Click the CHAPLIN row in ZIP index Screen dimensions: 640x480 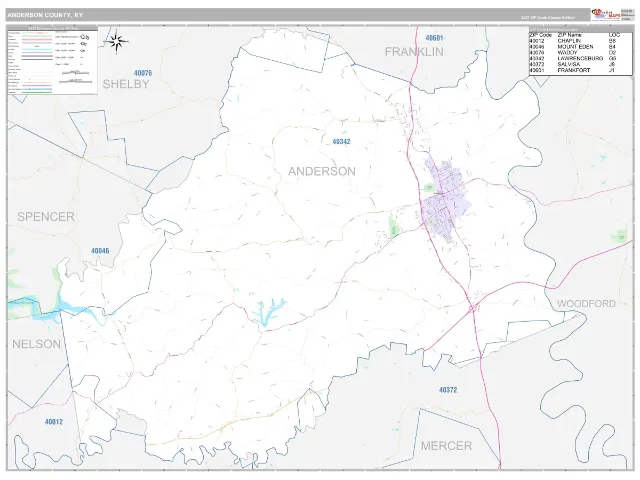[573, 41]
